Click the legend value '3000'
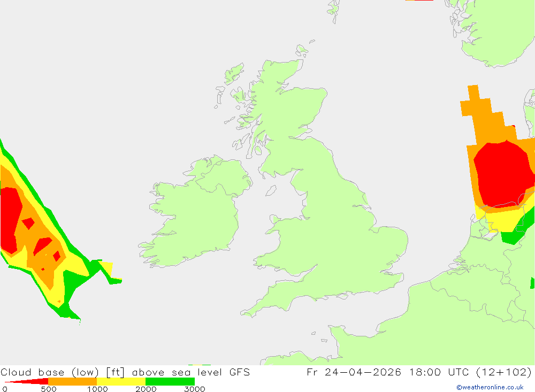 pos(195,389)
